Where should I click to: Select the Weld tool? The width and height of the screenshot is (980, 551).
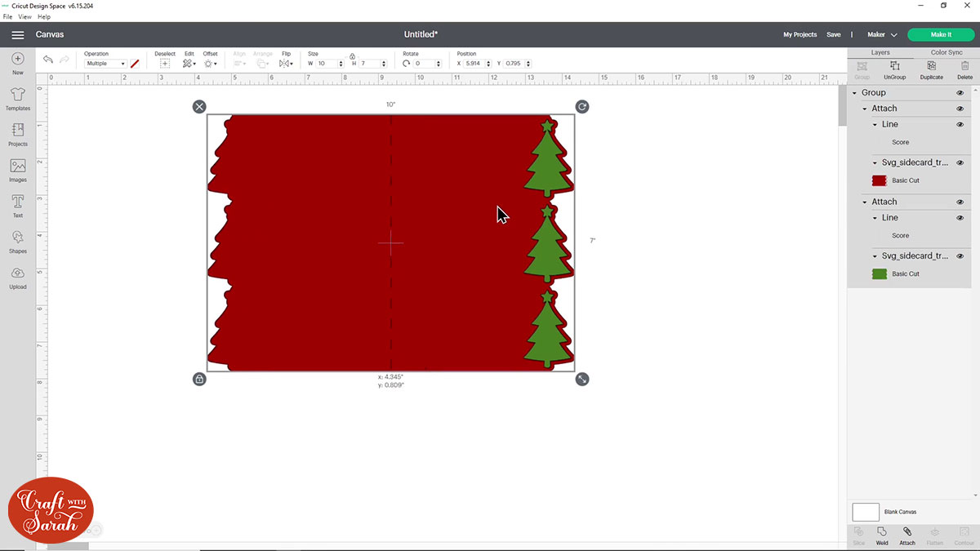click(882, 535)
